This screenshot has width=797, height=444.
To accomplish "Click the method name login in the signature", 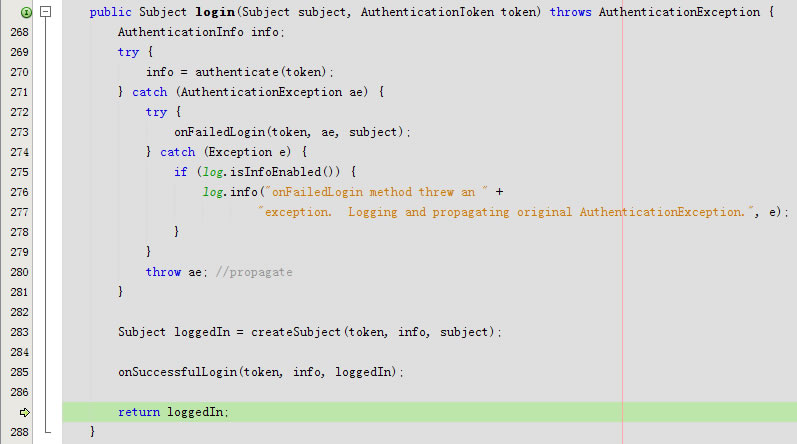I will pyautogui.click(x=215, y=12).
